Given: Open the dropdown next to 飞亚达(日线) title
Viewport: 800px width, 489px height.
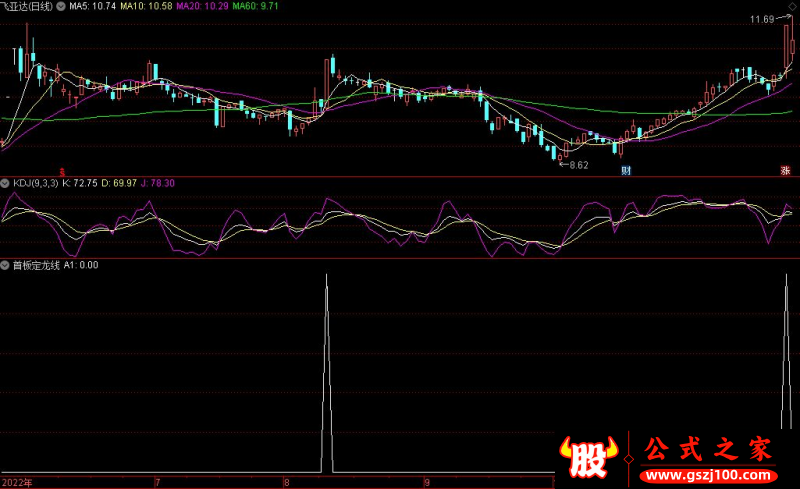Looking at the screenshot, I should click(x=63, y=6).
